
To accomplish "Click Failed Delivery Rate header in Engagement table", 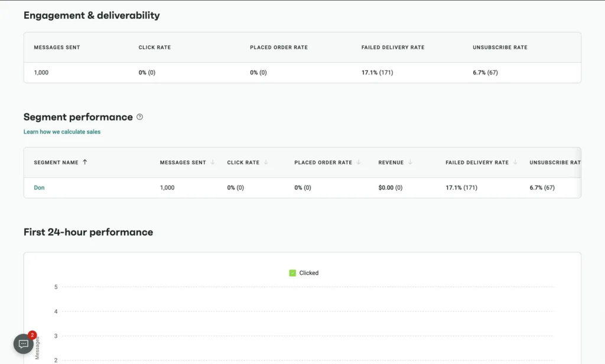I will tap(393, 47).
